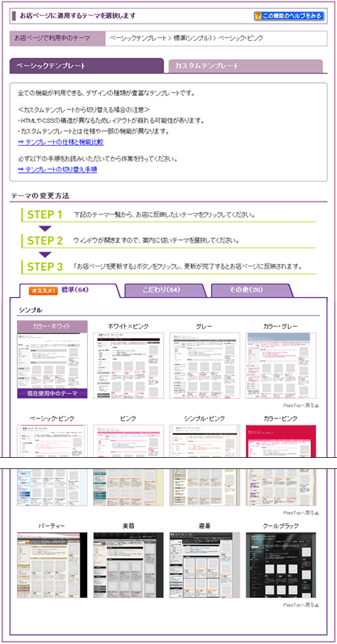Choose the red カラー・ピンク theme thumbnail
Image resolution: width=337 pixels, height=644 pixels.
pos(280,441)
